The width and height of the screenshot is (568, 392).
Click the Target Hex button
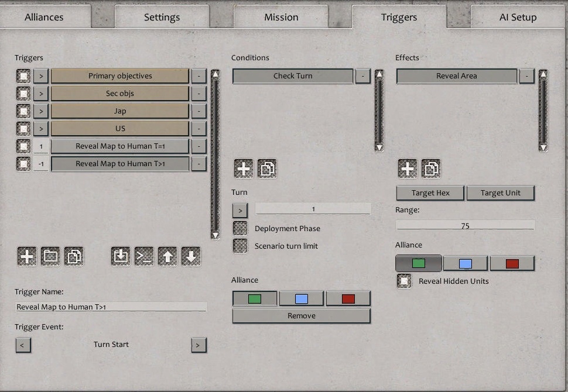pyautogui.click(x=430, y=193)
